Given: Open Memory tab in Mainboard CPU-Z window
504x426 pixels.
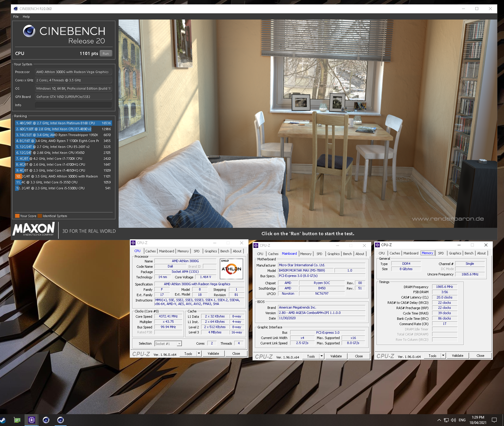Looking at the screenshot, I should point(306,254).
